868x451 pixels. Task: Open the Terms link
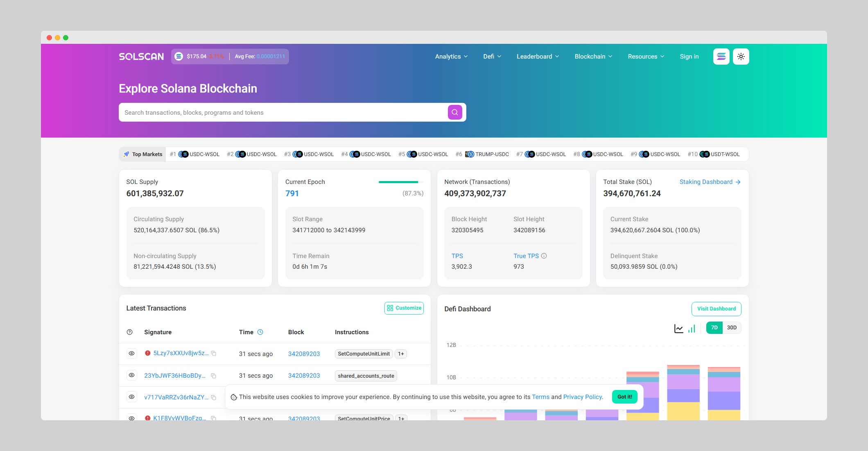(540, 397)
